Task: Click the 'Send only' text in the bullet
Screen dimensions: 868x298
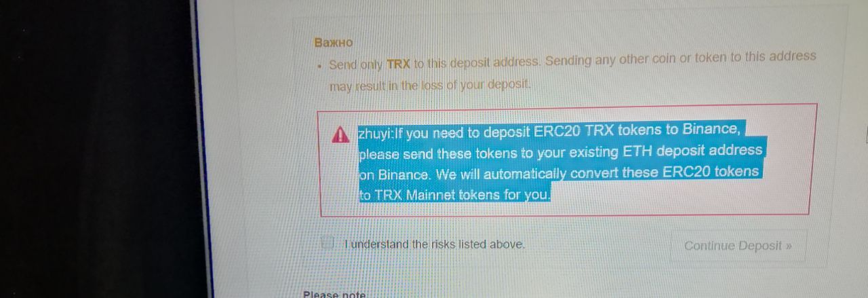Action: (x=356, y=65)
